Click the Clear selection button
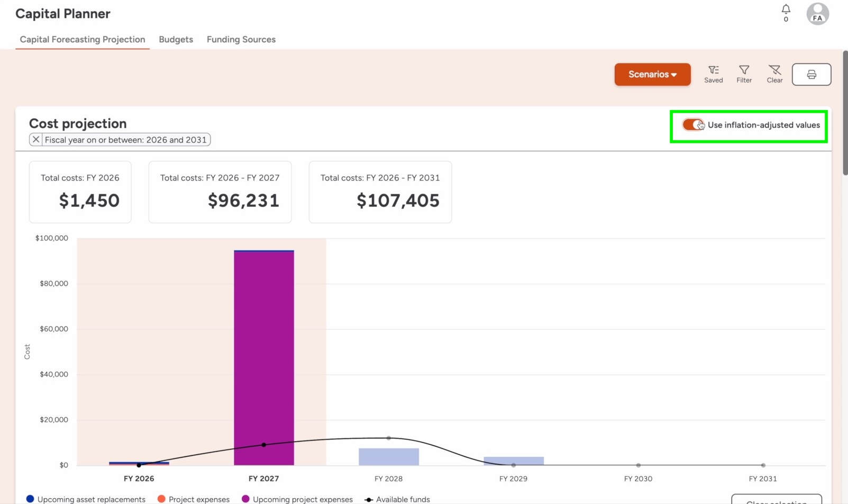 [x=776, y=500]
